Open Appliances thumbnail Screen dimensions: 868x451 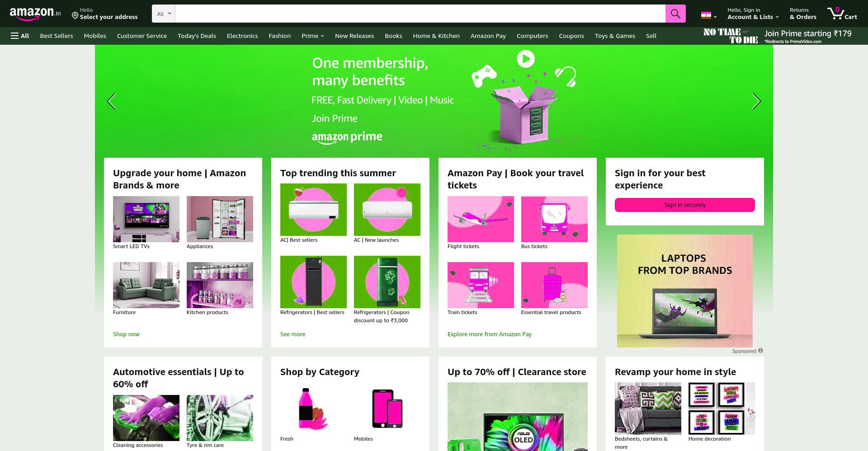coord(220,219)
